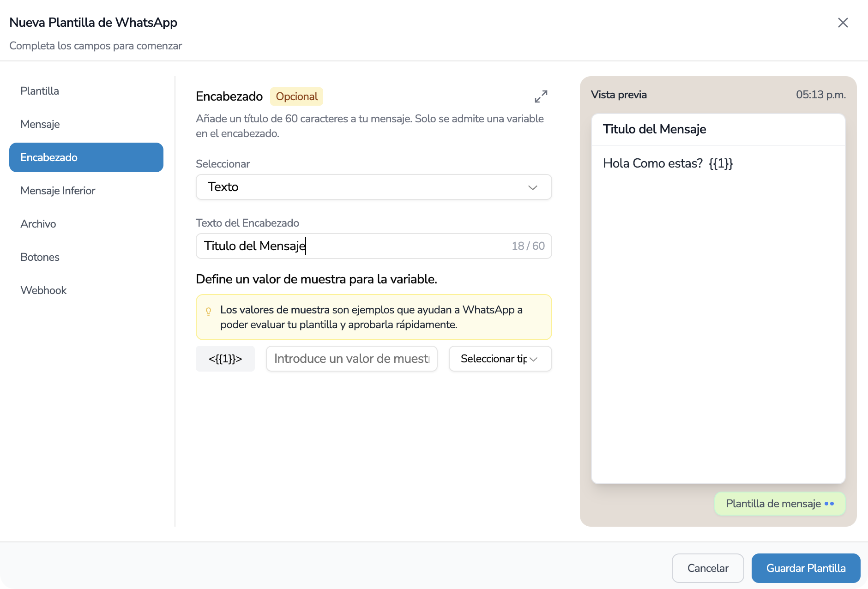Focus the sample value input field
Screen dimensions: 868x589
tap(352, 359)
